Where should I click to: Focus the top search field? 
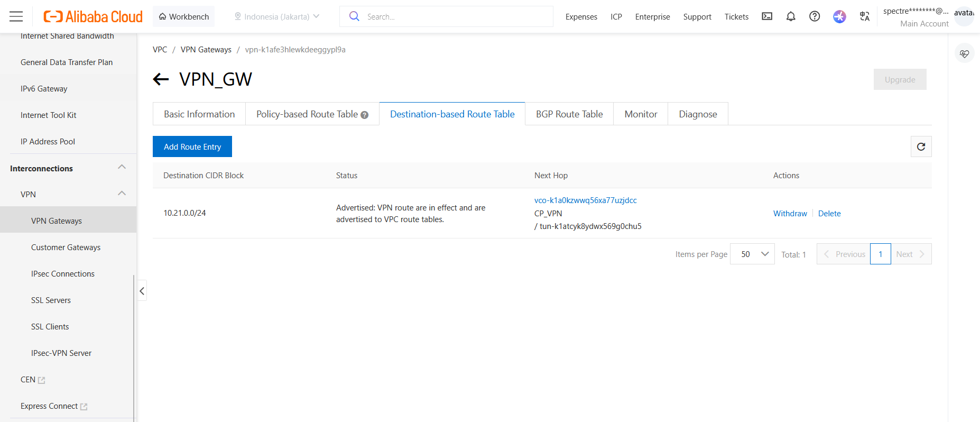(455, 16)
